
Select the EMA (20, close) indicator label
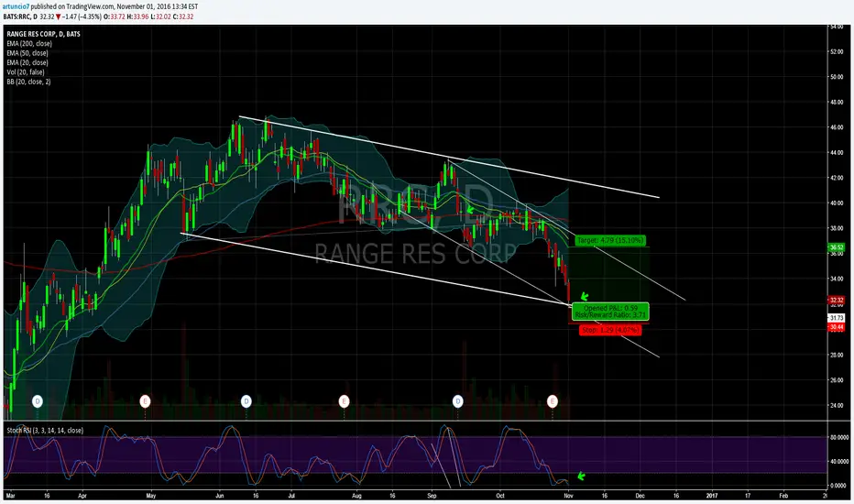pos(27,62)
